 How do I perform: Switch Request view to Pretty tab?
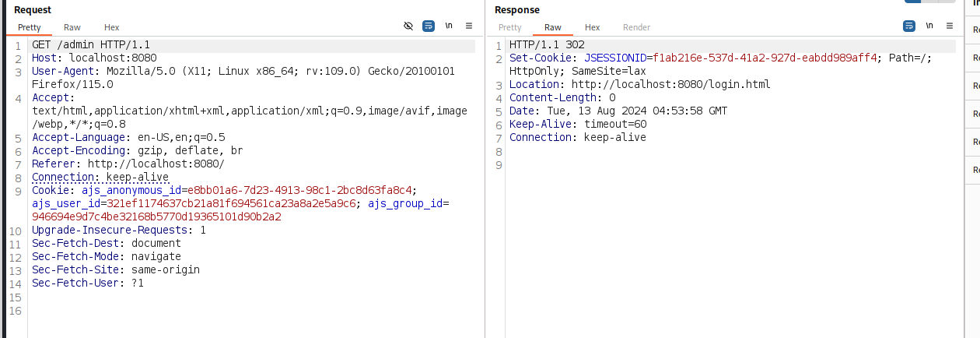[x=30, y=27]
